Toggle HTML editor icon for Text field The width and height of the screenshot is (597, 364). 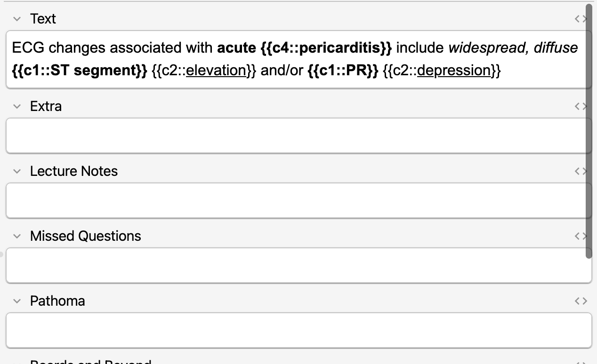(x=581, y=19)
